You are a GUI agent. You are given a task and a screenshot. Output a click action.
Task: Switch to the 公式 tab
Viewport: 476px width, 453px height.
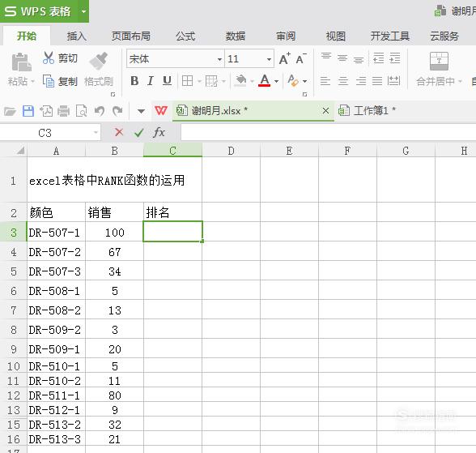(x=185, y=36)
